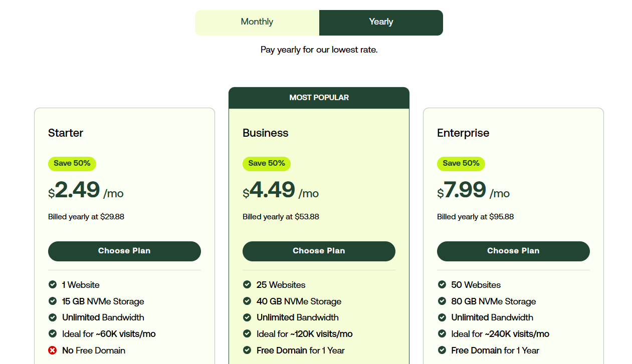The image size is (632, 364).
Task: Click the Starter plan's Save 50% badge
Action: (x=72, y=164)
